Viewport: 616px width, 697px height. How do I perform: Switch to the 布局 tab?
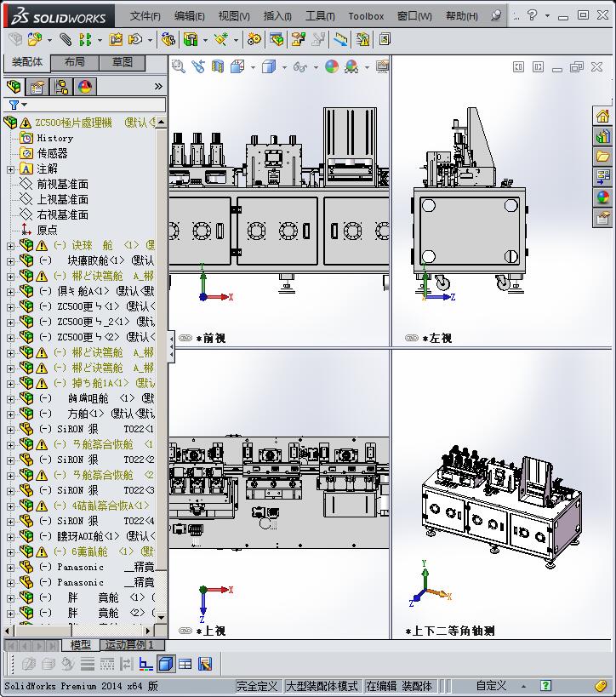75,62
